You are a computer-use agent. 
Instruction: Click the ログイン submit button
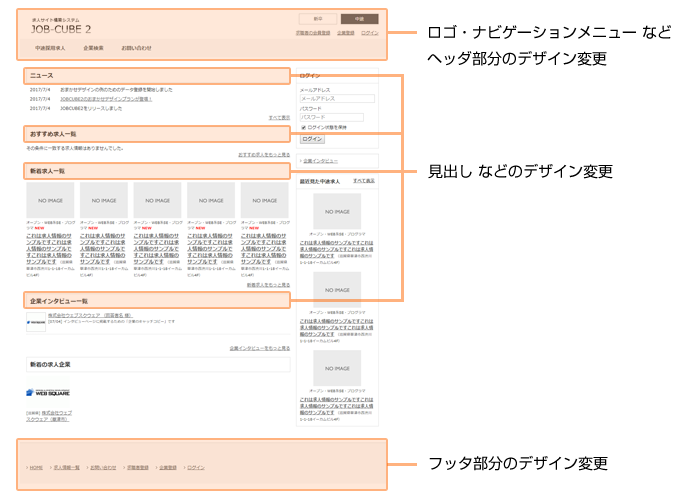(312, 139)
